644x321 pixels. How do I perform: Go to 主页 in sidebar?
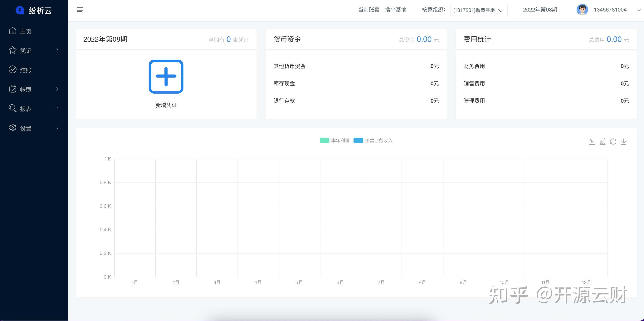click(x=26, y=31)
